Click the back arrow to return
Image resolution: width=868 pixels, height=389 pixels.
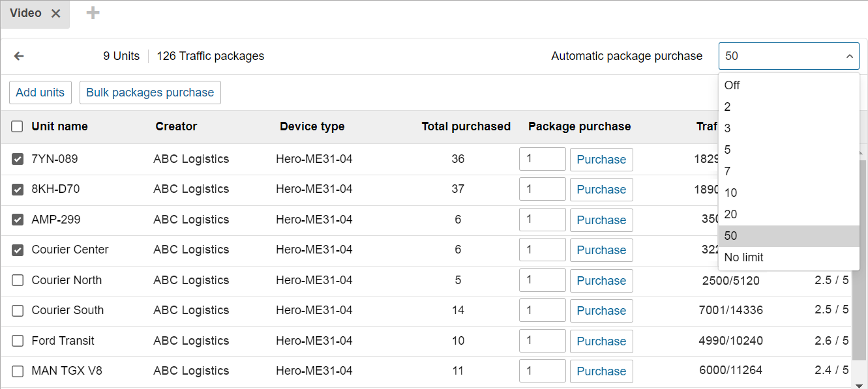(x=18, y=55)
